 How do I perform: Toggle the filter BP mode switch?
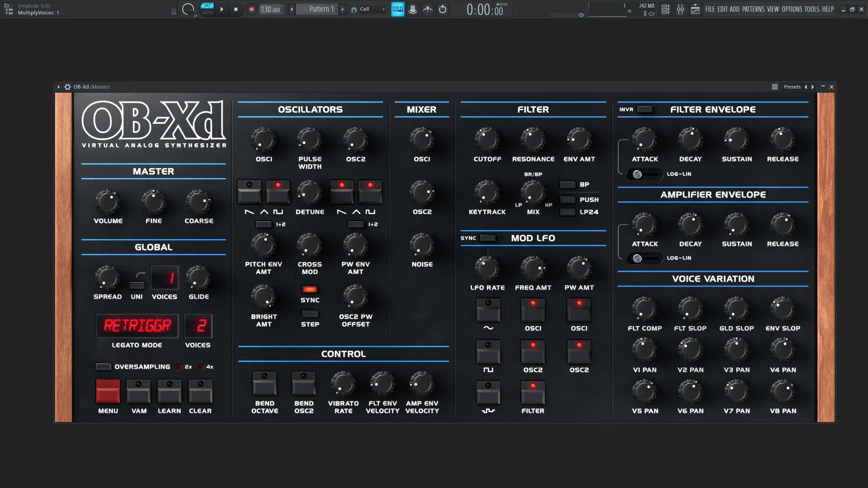tap(568, 185)
